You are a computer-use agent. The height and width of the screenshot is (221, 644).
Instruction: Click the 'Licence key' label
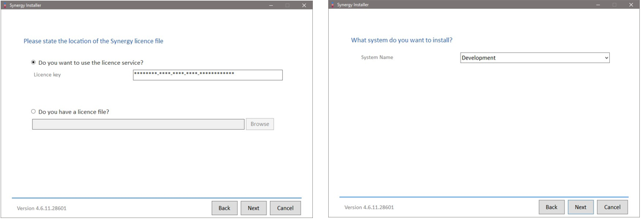(47, 74)
